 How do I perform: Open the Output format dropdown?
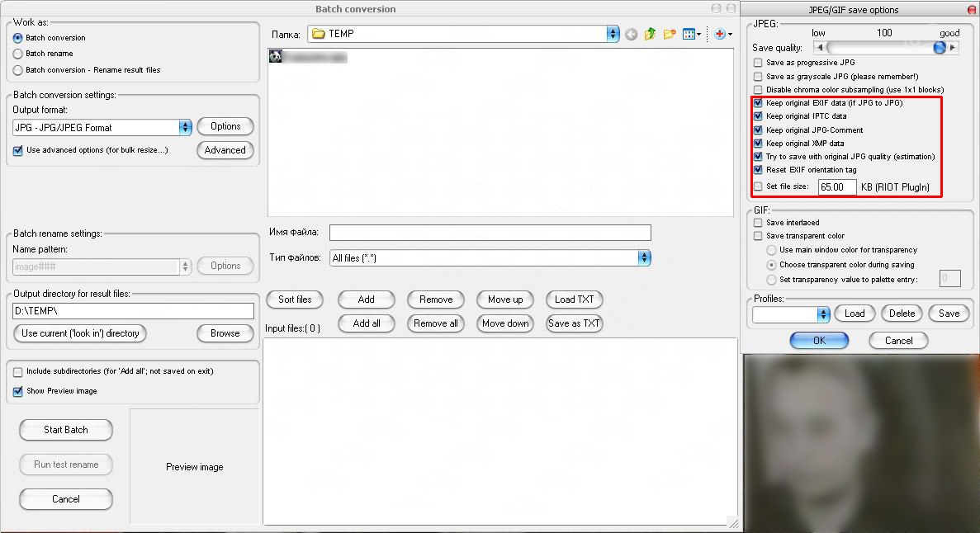pyautogui.click(x=185, y=128)
